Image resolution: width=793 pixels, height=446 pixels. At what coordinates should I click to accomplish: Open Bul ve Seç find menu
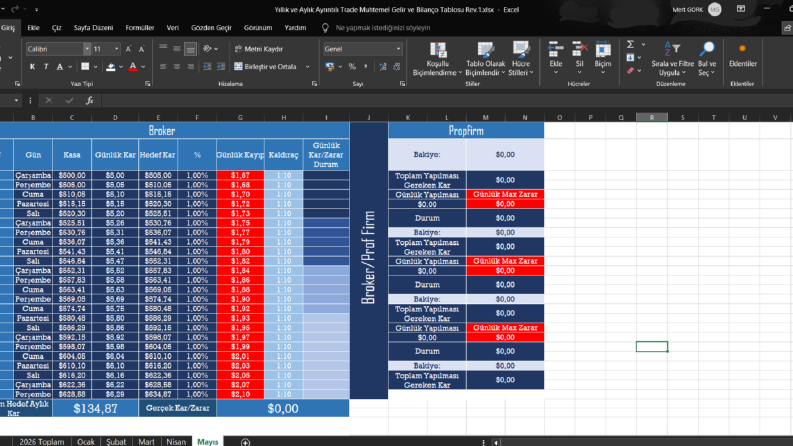pos(707,59)
